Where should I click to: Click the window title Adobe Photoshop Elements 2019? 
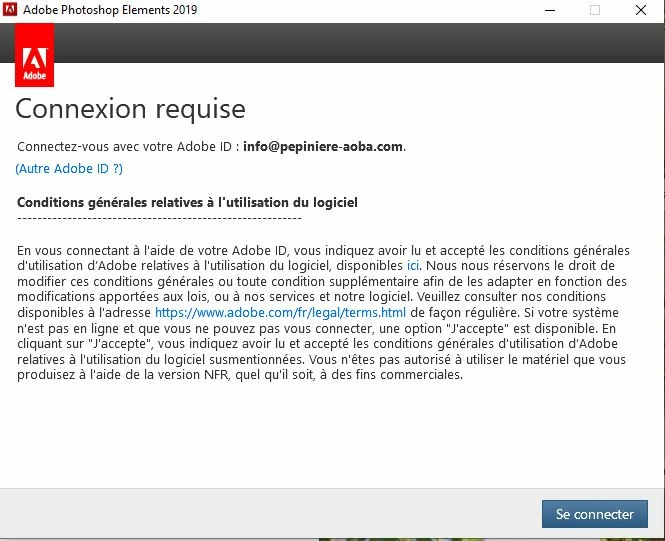pyautogui.click(x=110, y=9)
